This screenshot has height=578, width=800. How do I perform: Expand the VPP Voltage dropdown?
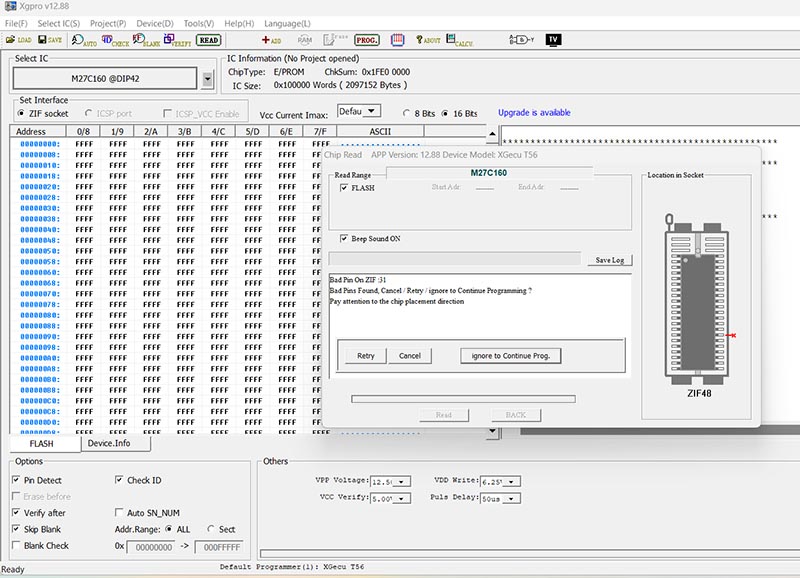(x=403, y=482)
